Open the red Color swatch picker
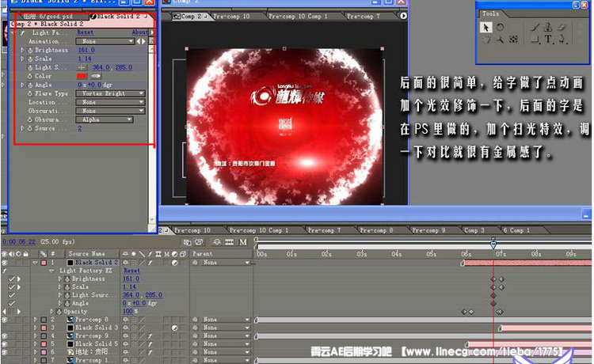 tap(82, 76)
